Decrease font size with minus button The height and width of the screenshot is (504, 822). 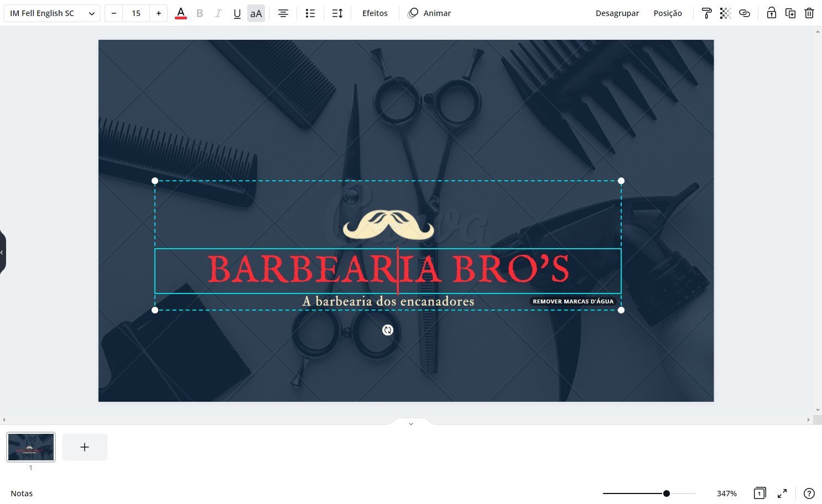click(114, 13)
